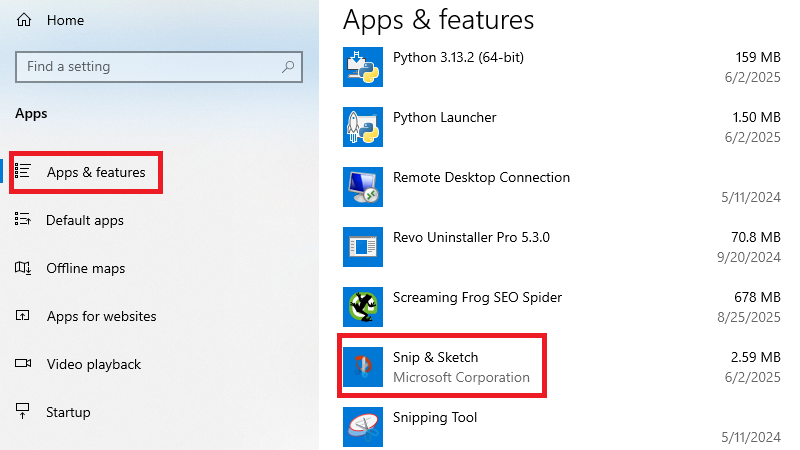Screen dimensions: 800x450
Task: Go to Home settings page
Action: coord(65,20)
